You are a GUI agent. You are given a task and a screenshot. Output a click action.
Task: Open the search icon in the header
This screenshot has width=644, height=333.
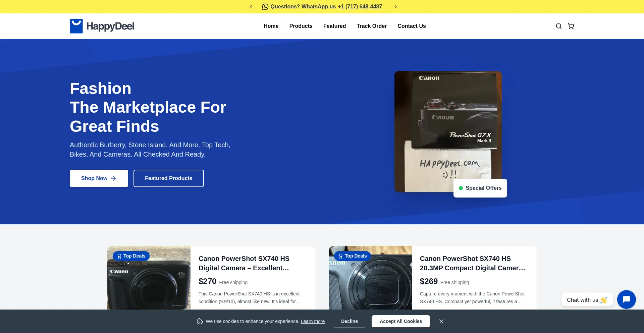pos(558,26)
